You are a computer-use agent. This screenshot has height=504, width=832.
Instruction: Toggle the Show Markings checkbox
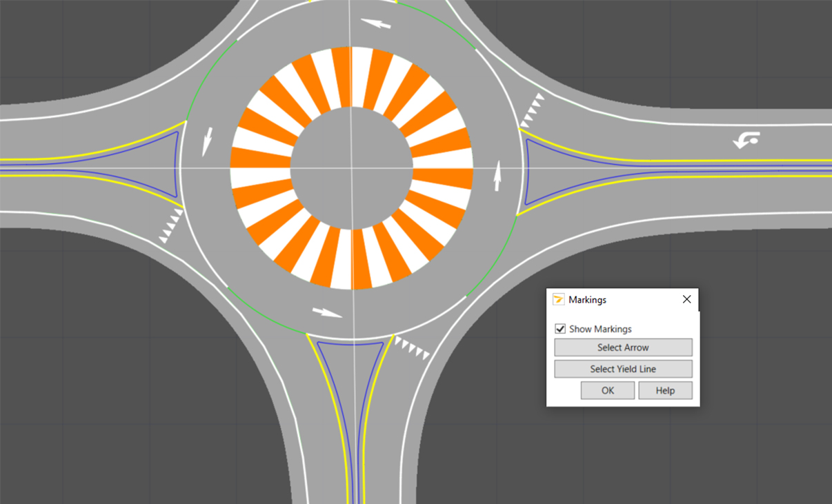pos(559,329)
